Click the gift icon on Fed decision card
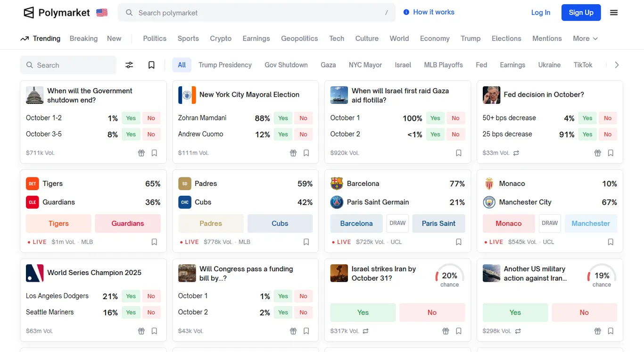 point(597,153)
